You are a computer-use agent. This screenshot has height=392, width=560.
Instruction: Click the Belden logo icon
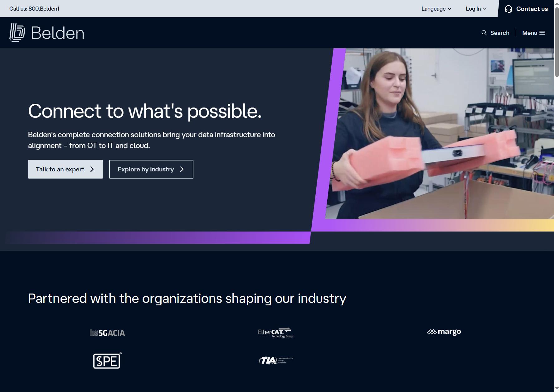(x=17, y=33)
